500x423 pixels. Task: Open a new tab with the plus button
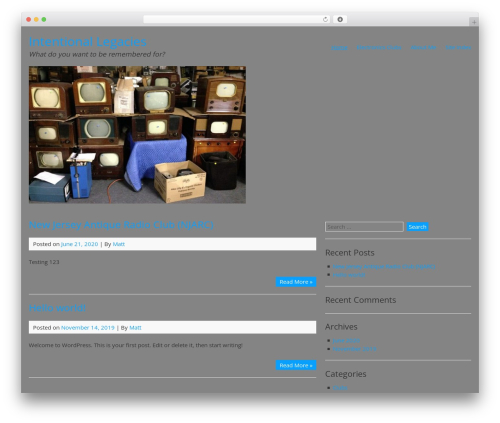(x=474, y=22)
